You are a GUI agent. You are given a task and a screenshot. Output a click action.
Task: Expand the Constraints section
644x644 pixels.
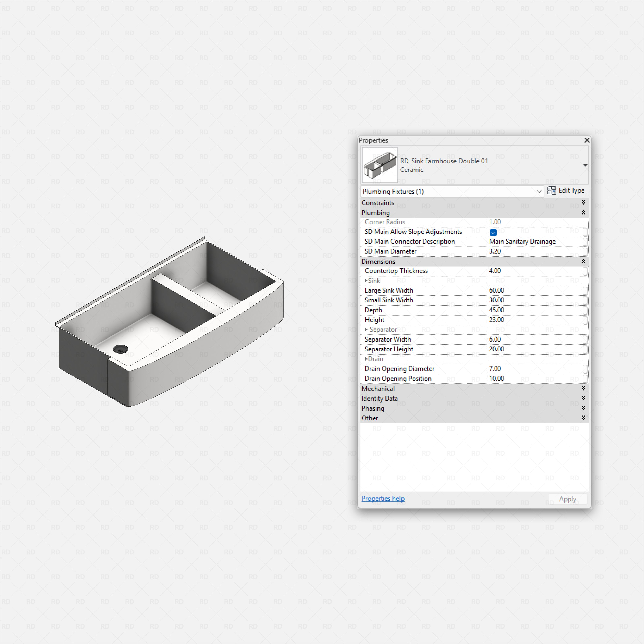[x=584, y=202]
